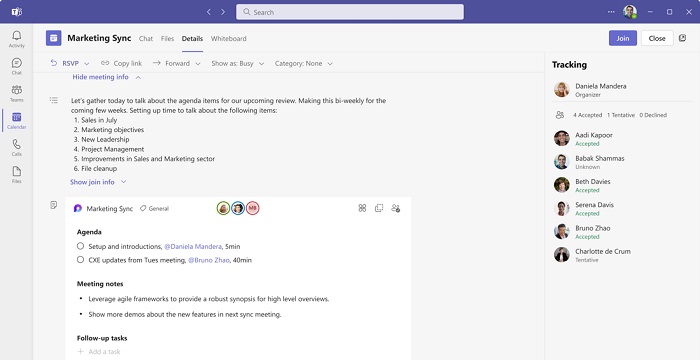Go forward with the right arrow
Image resolution: width=700 pixels, height=360 pixels.
pyautogui.click(x=223, y=12)
